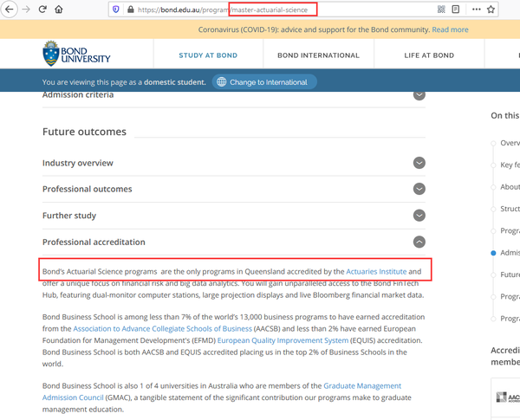Jump to Future outcomes in page nav

[x=510, y=275]
